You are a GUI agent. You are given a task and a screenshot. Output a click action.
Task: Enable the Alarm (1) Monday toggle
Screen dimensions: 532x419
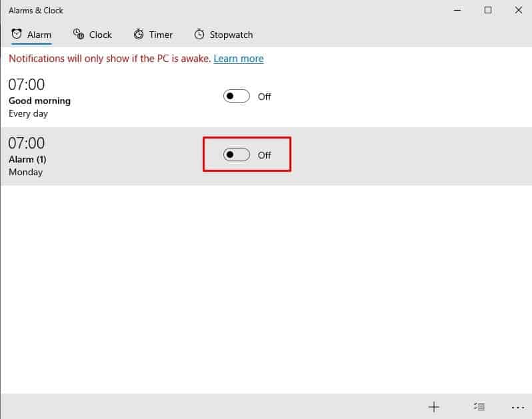pyautogui.click(x=237, y=155)
